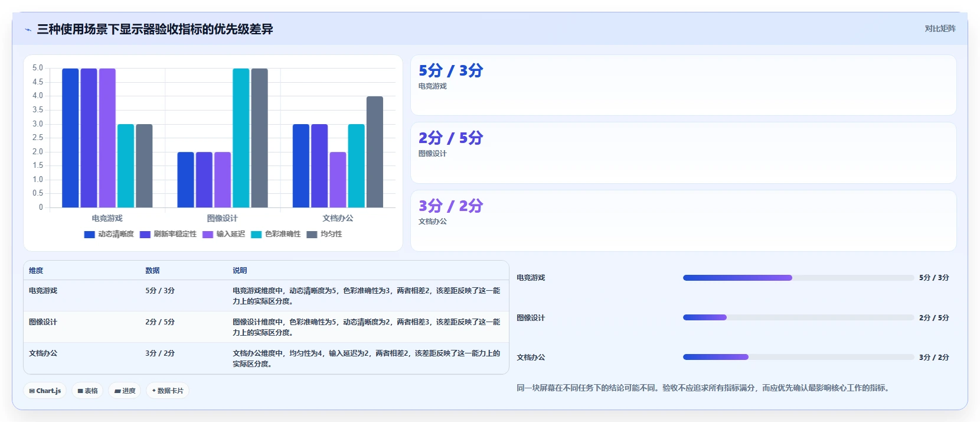
Task: Click the 动态清晰度 bar in the 电竞游戏 group
Action: pos(70,138)
